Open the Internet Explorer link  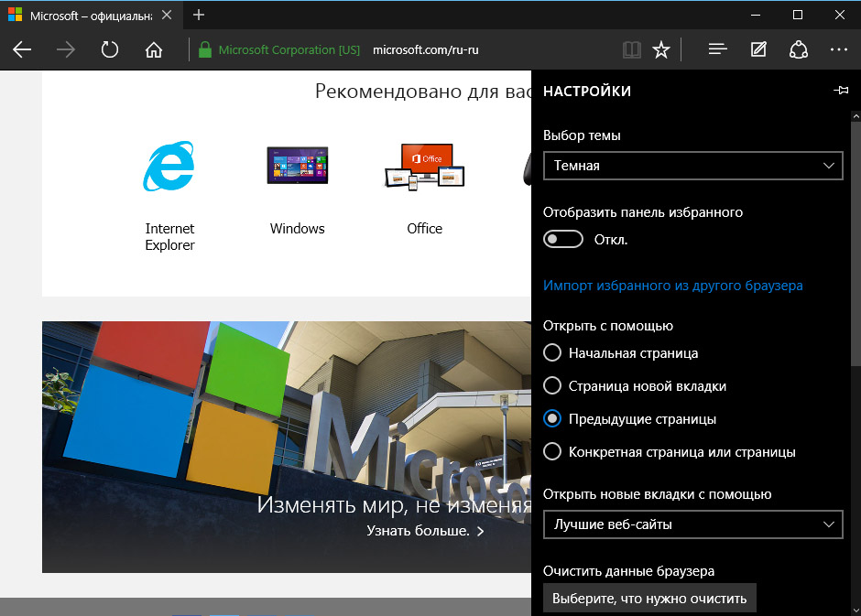(169, 236)
